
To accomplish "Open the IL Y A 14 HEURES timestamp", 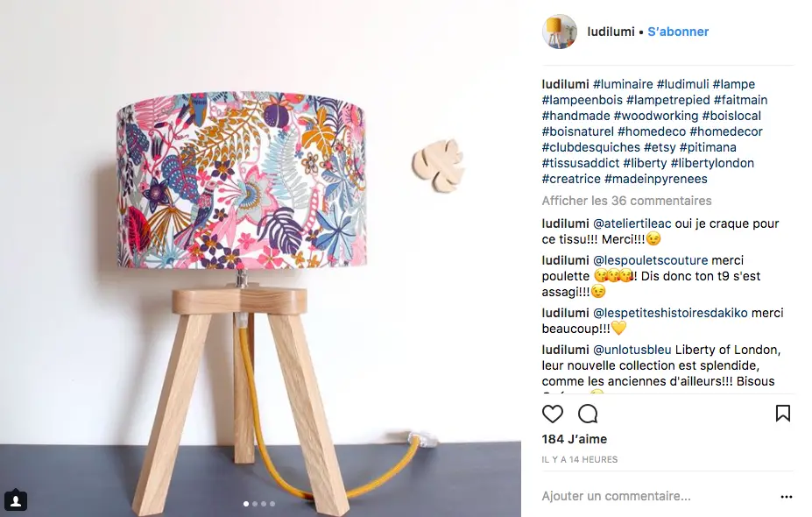I will click(580, 459).
